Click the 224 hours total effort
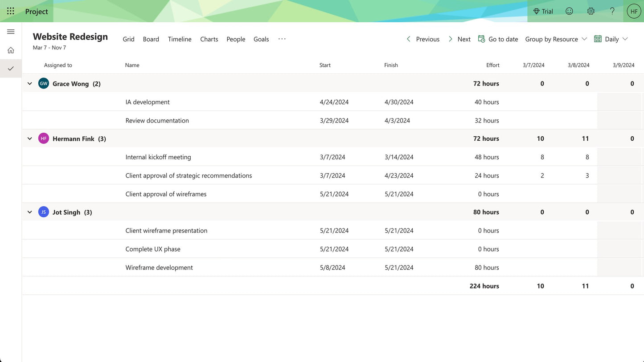The height and width of the screenshot is (362, 644). click(484, 286)
